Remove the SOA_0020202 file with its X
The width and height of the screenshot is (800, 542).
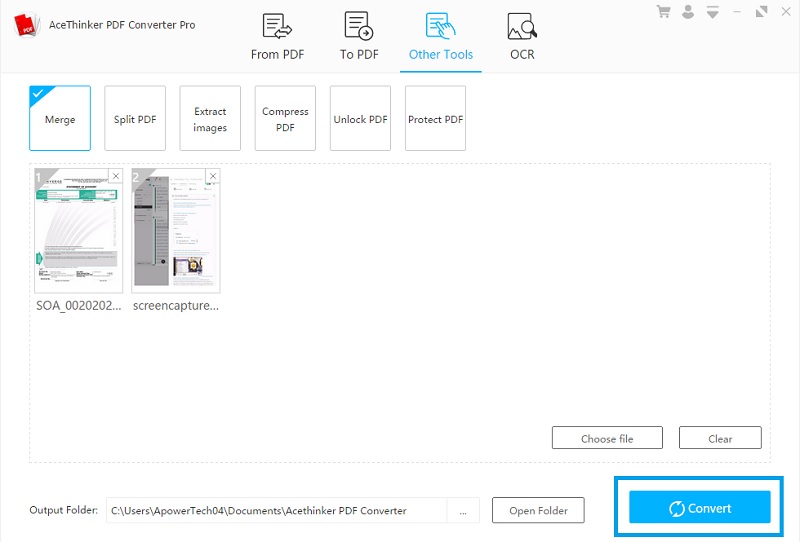pyautogui.click(x=116, y=176)
